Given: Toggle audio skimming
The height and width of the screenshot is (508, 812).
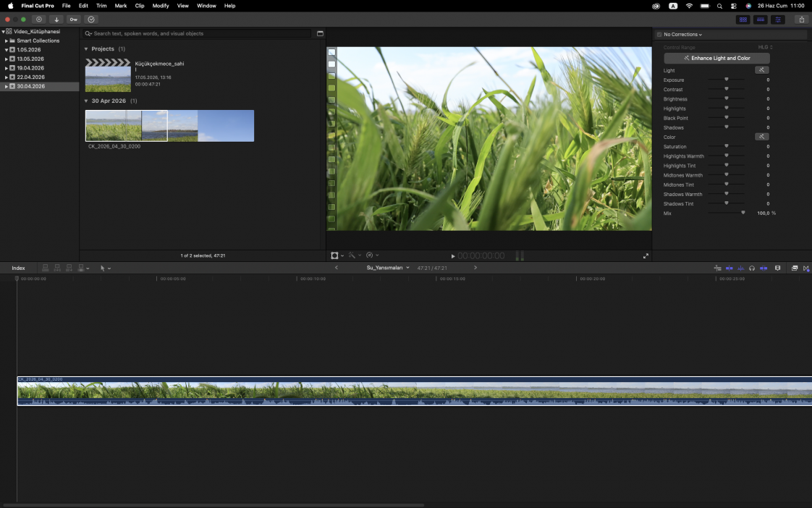Looking at the screenshot, I should pos(740,268).
